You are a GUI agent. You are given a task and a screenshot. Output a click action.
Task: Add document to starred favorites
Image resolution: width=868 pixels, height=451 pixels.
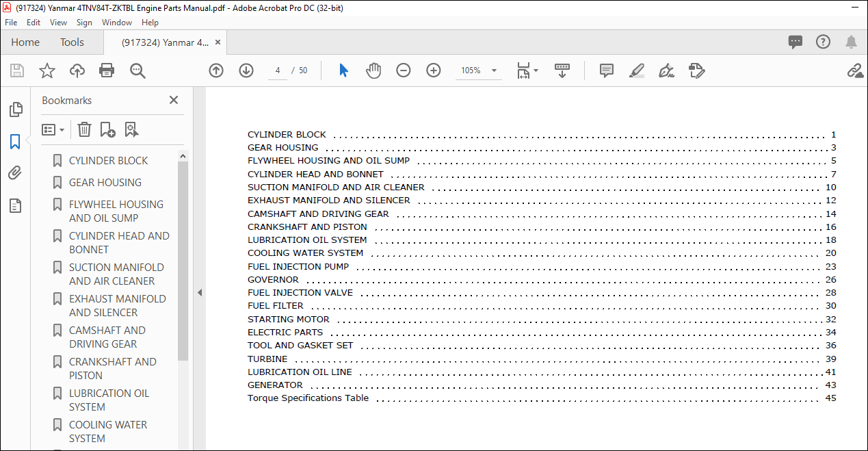click(47, 70)
